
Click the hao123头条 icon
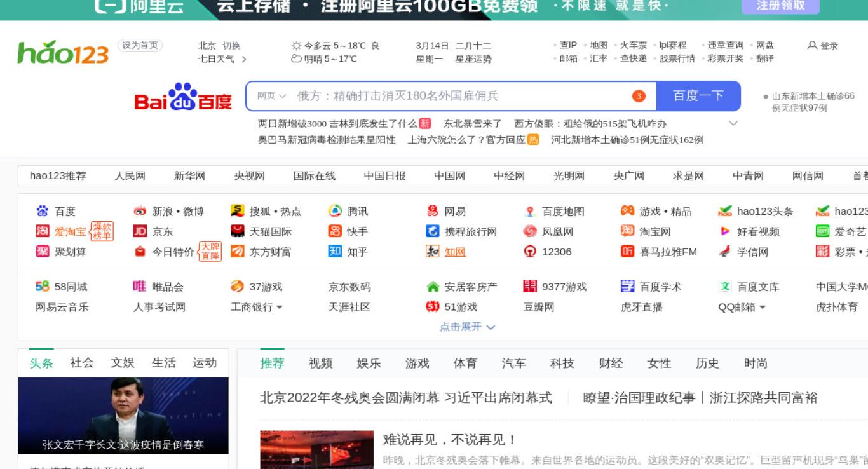click(x=724, y=211)
